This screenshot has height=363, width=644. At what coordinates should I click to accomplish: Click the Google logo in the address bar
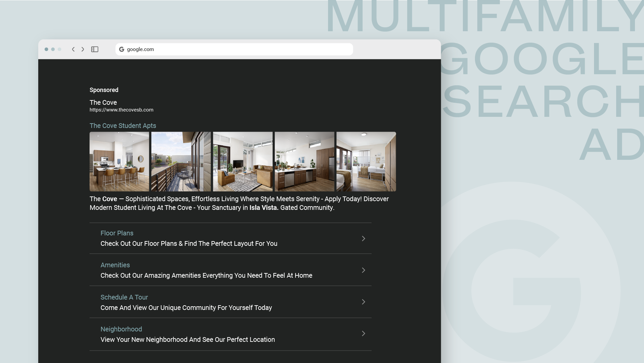(121, 49)
